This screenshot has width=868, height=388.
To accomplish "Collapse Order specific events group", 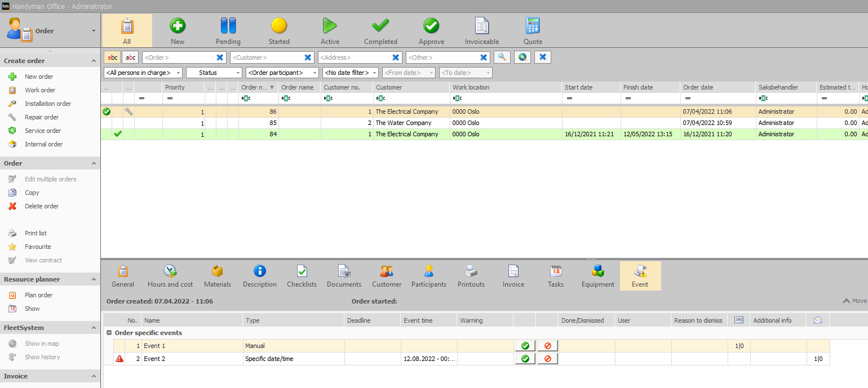I will coord(109,333).
